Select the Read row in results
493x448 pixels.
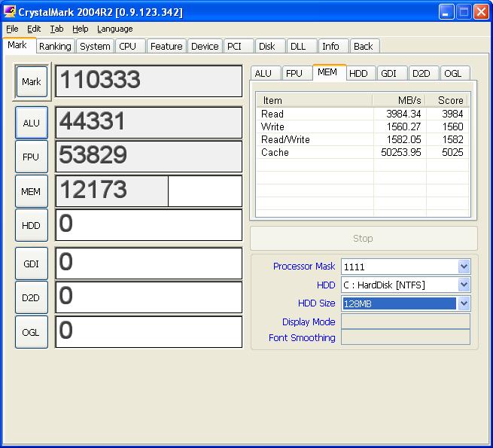[x=363, y=114]
